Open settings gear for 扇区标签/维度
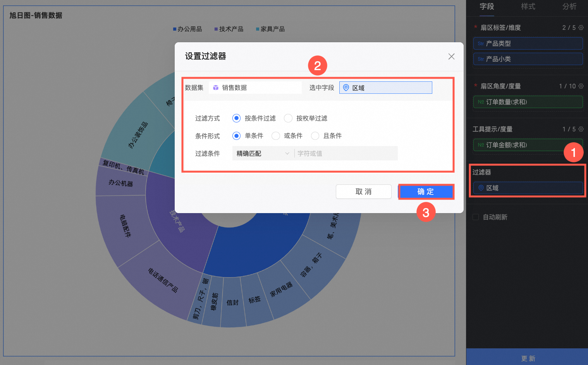 [x=581, y=28]
